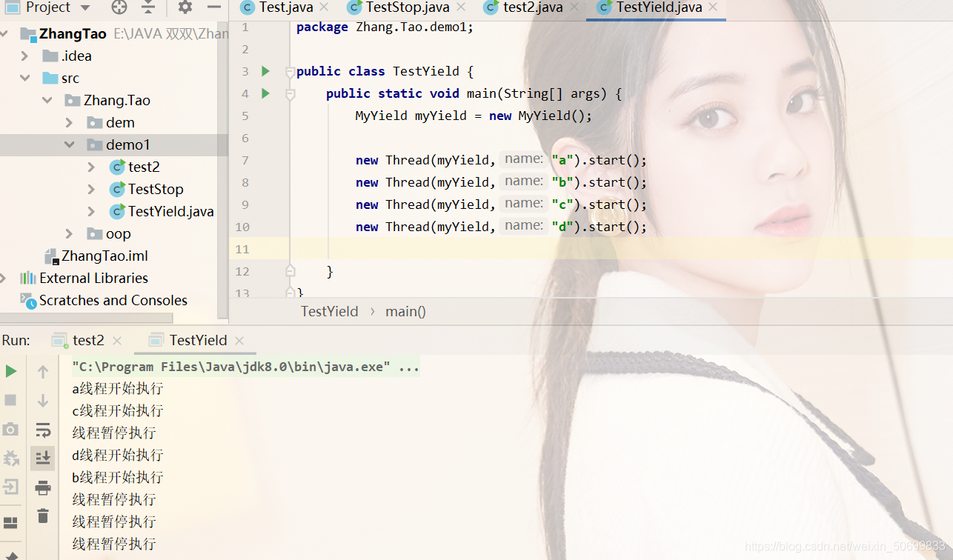
Task: Open the Project view dropdown arrow
Action: [85, 8]
